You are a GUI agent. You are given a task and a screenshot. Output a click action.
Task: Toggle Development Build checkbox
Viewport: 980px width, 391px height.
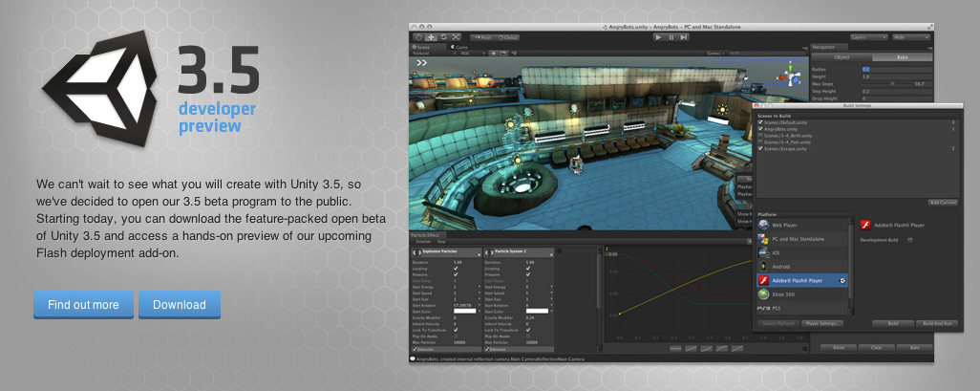[910, 240]
